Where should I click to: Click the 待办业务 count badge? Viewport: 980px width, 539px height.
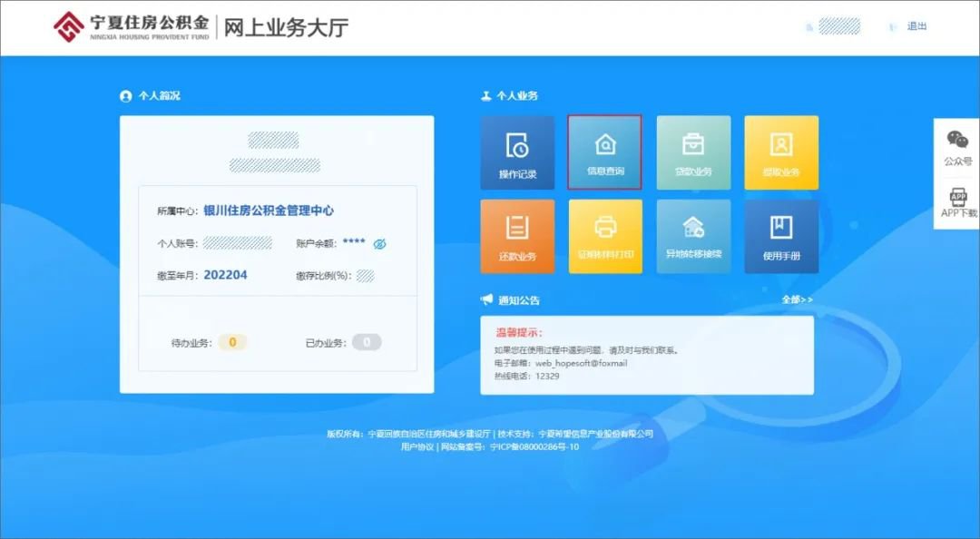tap(232, 342)
